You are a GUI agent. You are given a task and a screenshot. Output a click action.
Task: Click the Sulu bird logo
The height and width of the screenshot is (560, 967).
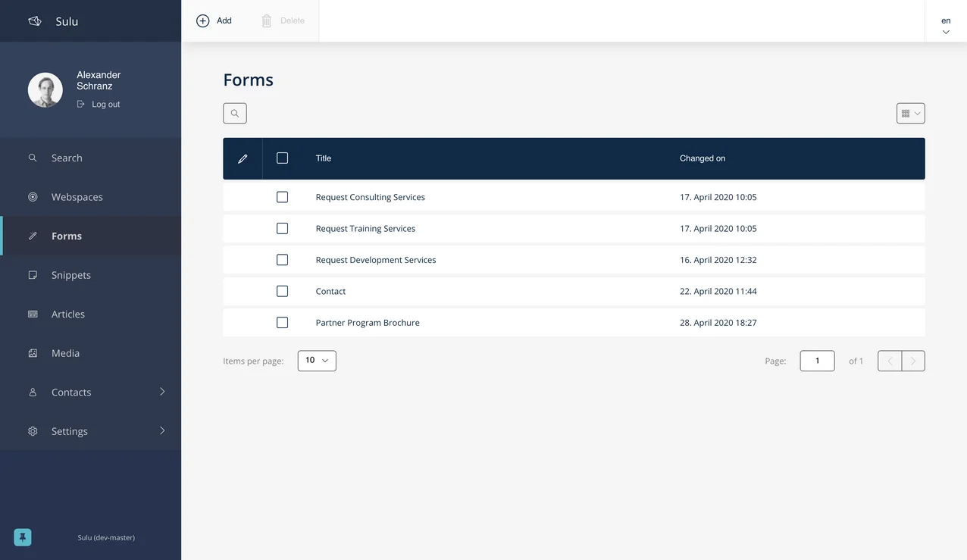pos(34,20)
